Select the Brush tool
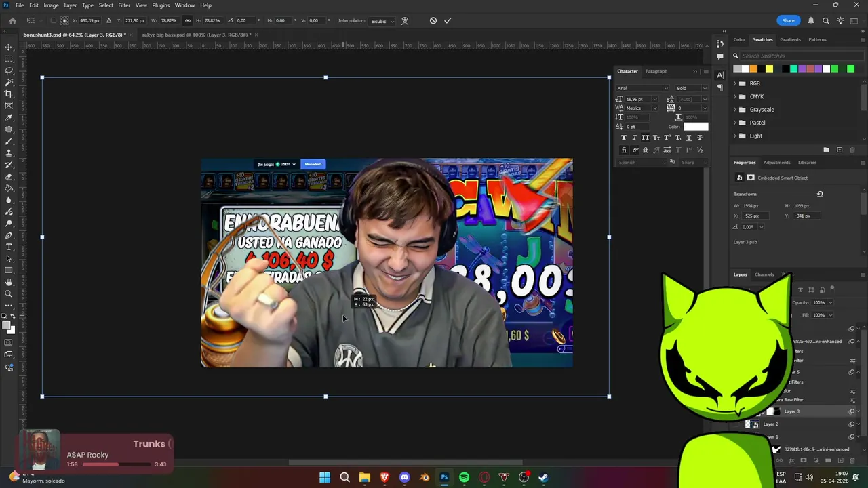868x488 pixels. (9, 141)
